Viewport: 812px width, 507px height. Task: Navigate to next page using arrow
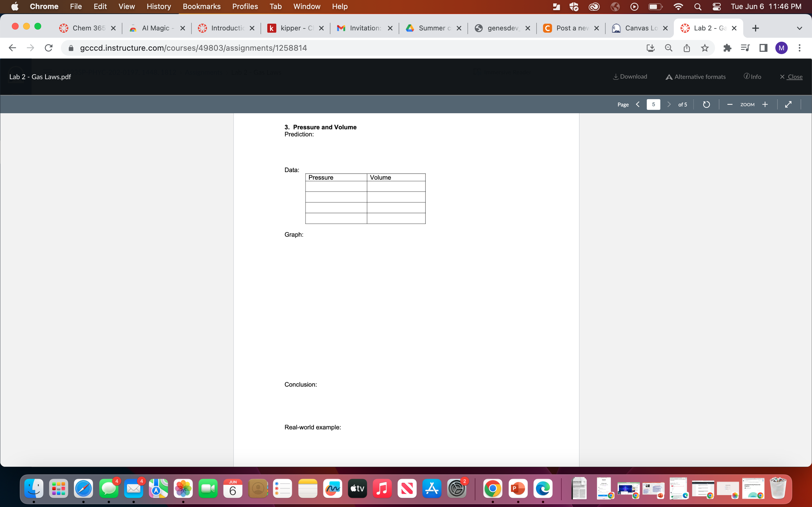pyautogui.click(x=669, y=104)
